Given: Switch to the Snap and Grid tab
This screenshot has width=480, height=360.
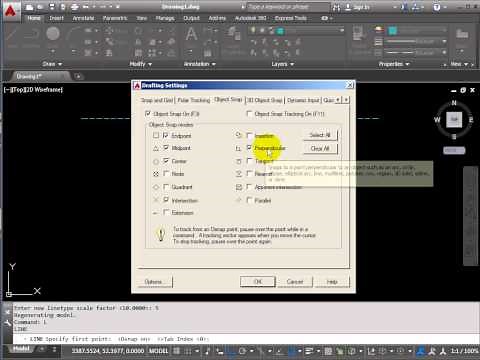Looking at the screenshot, I should pos(157,100).
